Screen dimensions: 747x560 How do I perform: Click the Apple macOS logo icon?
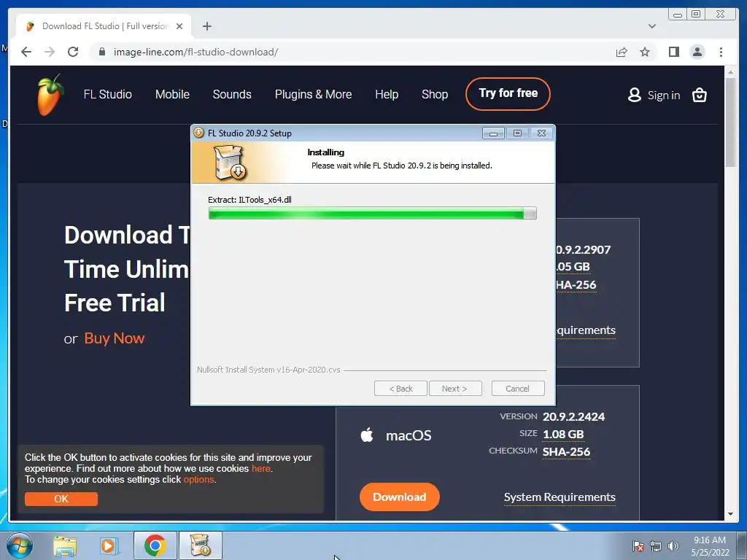pyautogui.click(x=367, y=435)
